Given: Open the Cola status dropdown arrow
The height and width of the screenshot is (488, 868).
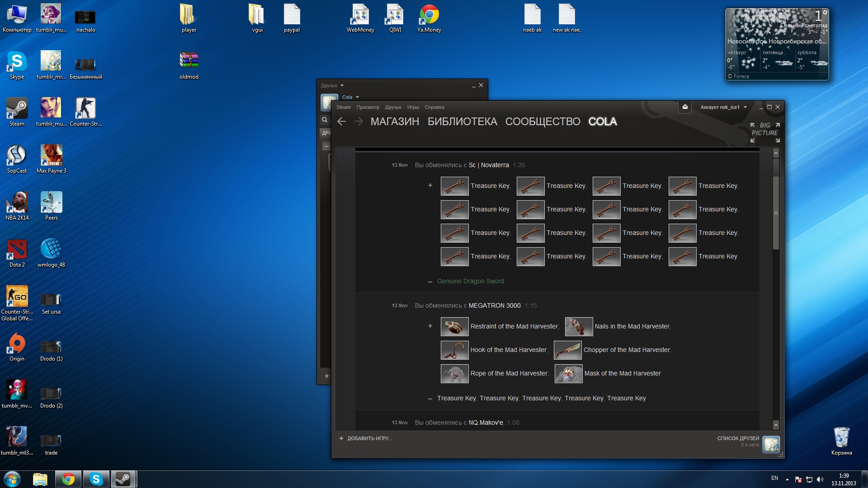Looking at the screenshot, I should (357, 97).
